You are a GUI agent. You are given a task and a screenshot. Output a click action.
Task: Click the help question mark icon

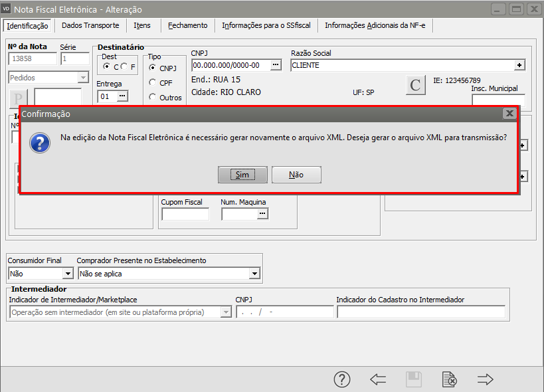point(341,379)
